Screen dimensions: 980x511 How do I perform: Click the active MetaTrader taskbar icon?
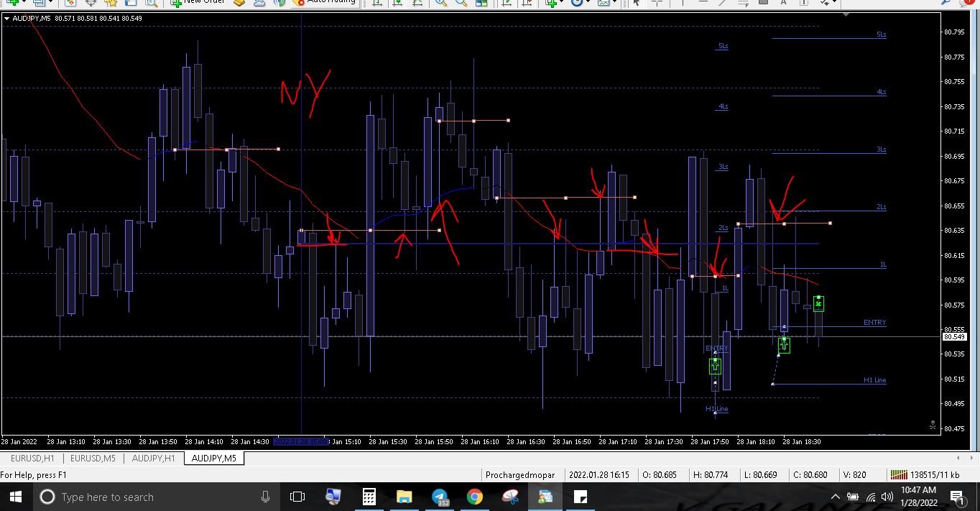(545, 497)
